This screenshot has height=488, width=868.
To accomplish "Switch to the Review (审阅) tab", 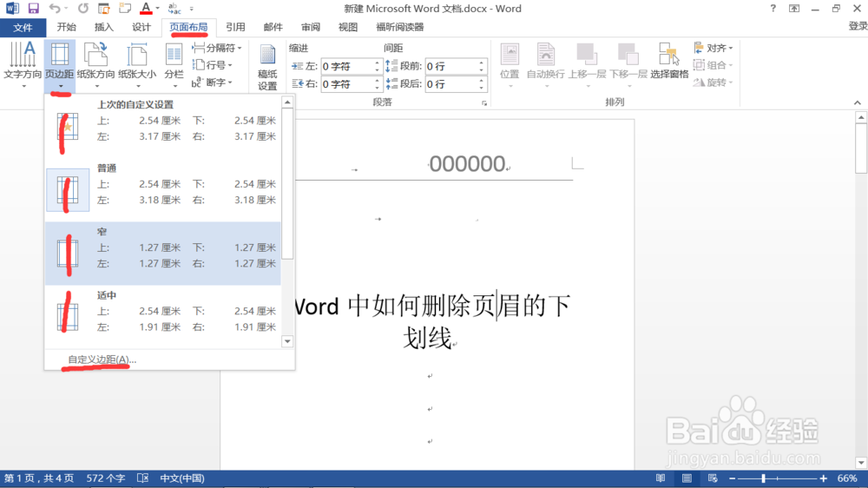I will point(311,27).
